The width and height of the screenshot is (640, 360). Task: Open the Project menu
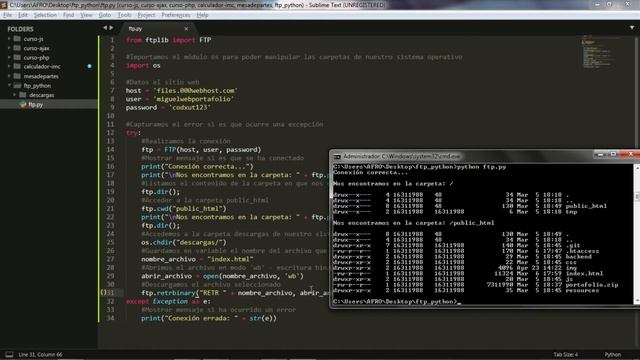(146, 15)
